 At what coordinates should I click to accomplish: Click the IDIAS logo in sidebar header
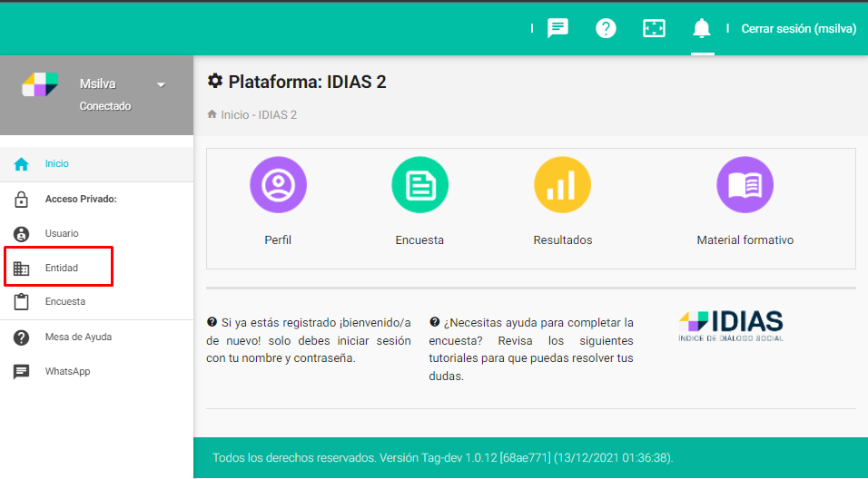pyautogui.click(x=40, y=84)
